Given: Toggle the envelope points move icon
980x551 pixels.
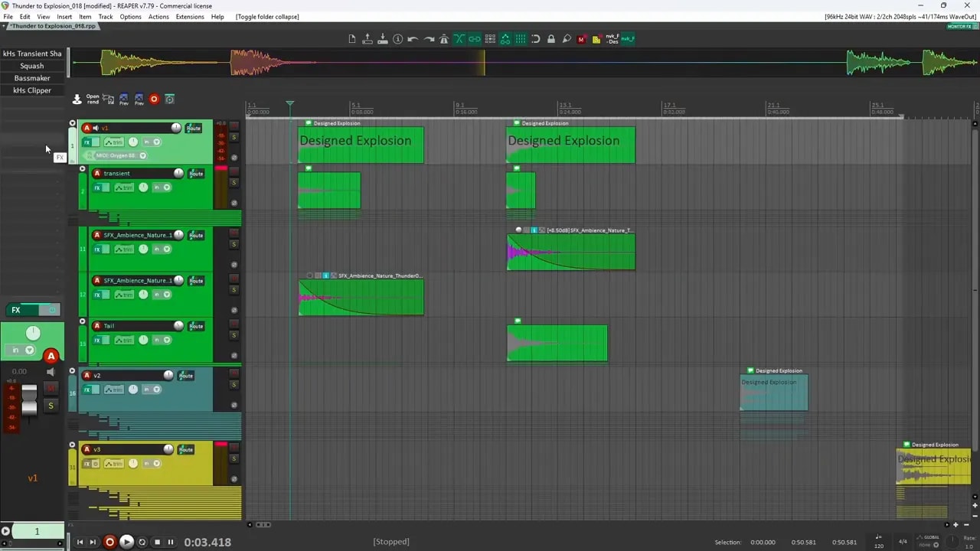Looking at the screenshot, I should click(x=505, y=39).
